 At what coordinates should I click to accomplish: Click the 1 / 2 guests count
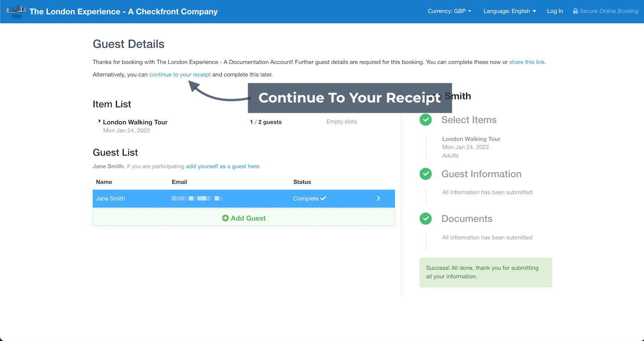click(x=266, y=122)
